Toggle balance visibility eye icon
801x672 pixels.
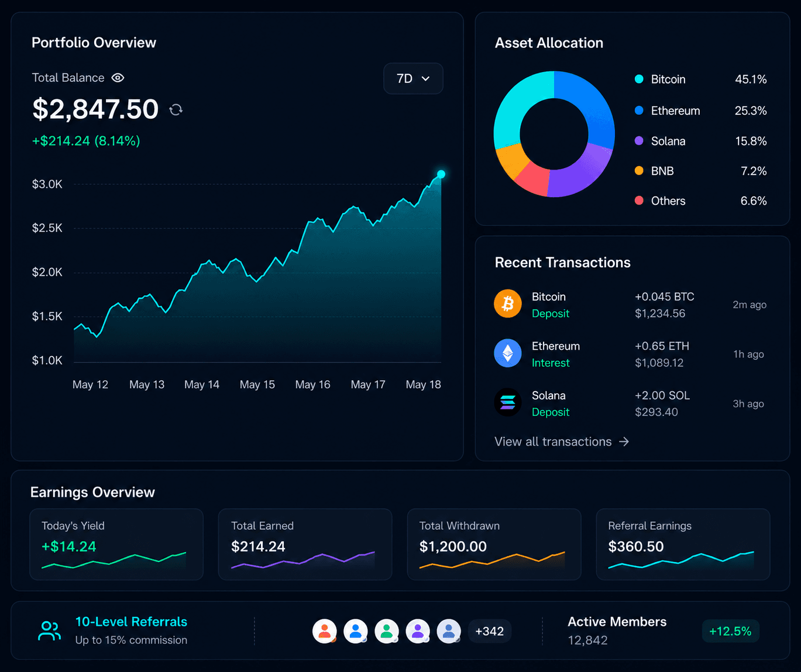point(118,78)
